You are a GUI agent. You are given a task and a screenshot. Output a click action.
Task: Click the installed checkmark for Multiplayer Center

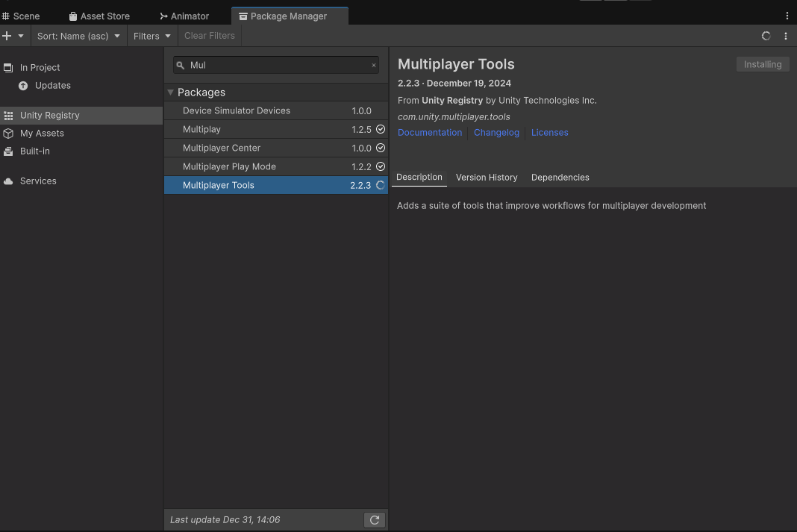[380, 148]
